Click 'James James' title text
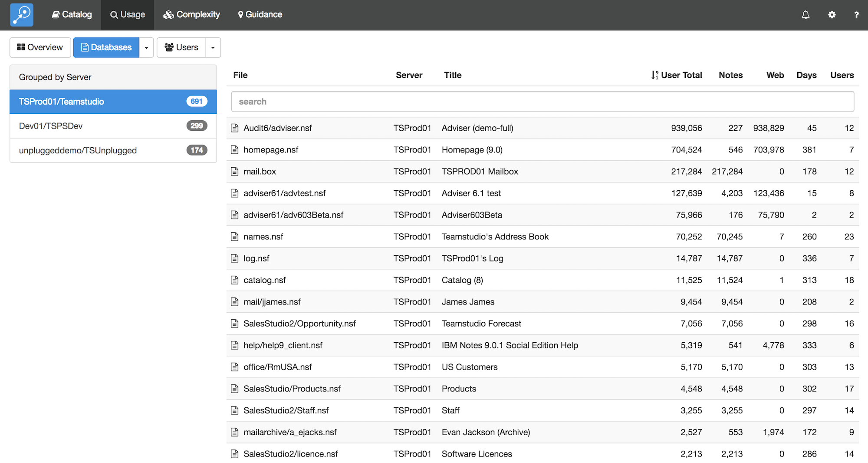This screenshot has width=868, height=463. [x=468, y=302]
